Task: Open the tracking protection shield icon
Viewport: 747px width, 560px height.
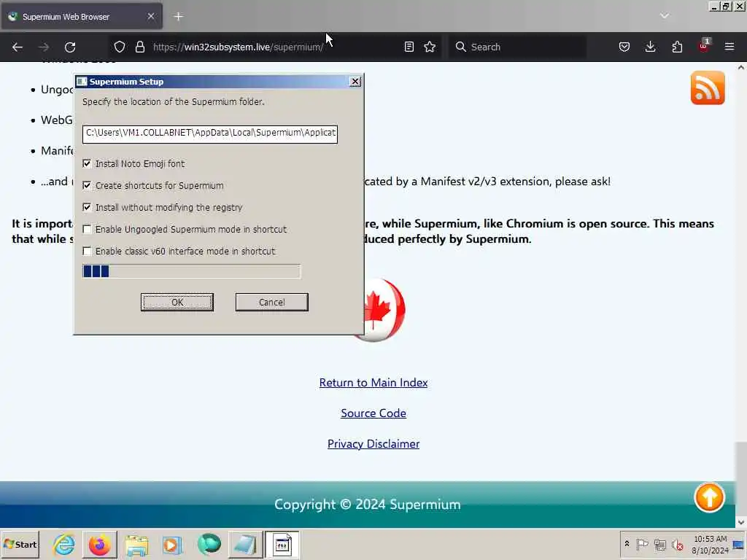Action: click(120, 47)
